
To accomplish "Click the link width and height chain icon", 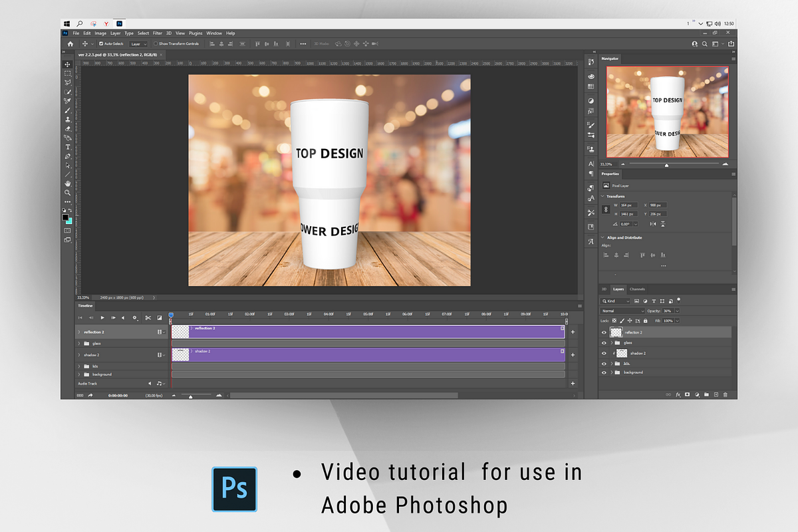I will (606, 209).
